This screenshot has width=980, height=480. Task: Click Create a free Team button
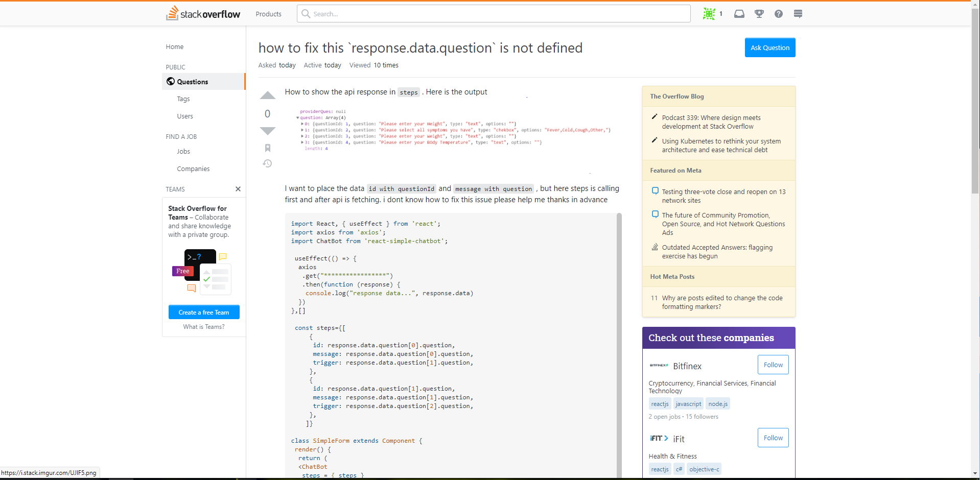pos(204,313)
